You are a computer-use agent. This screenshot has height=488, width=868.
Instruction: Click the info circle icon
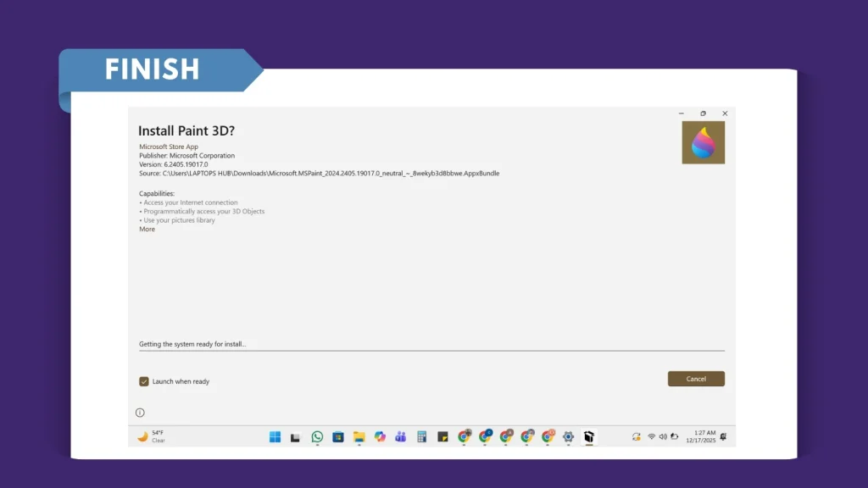point(140,413)
